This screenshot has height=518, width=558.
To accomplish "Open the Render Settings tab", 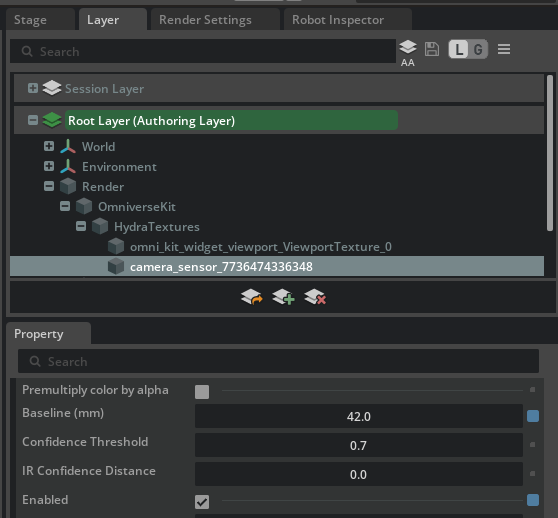I will coord(215,20).
